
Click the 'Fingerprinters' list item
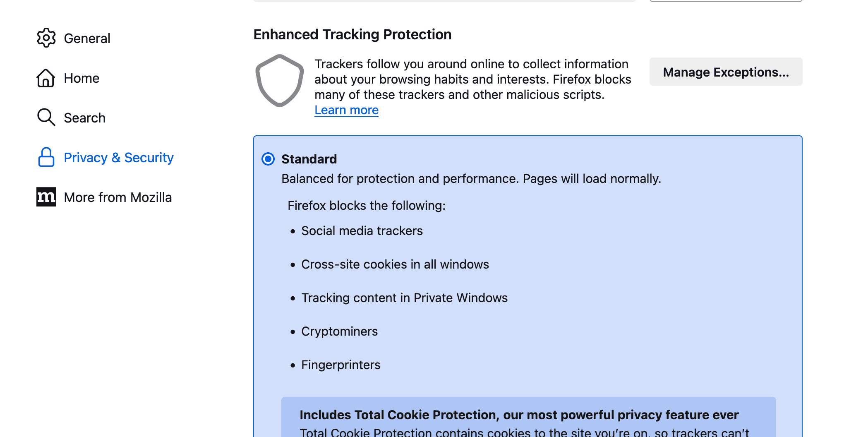tap(340, 365)
